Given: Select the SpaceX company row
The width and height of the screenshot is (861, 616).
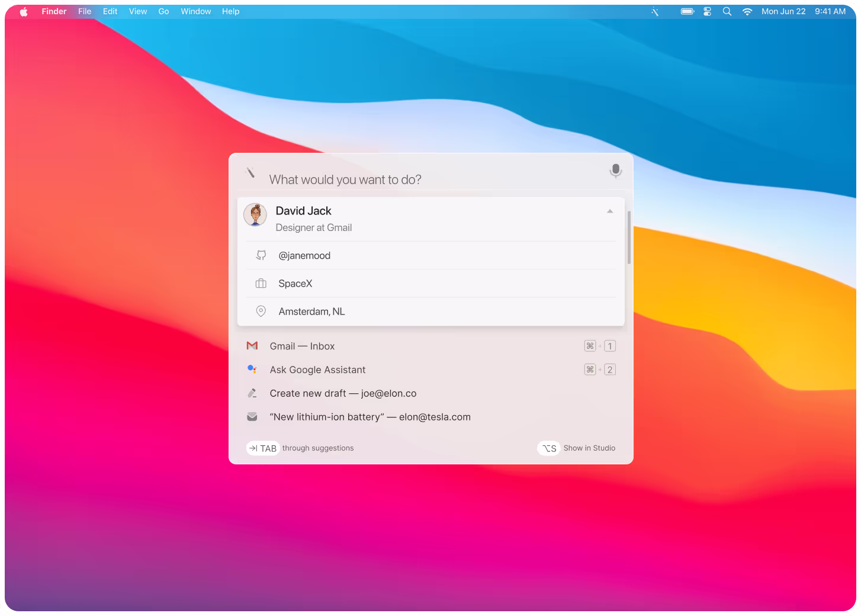Looking at the screenshot, I should 431,284.
